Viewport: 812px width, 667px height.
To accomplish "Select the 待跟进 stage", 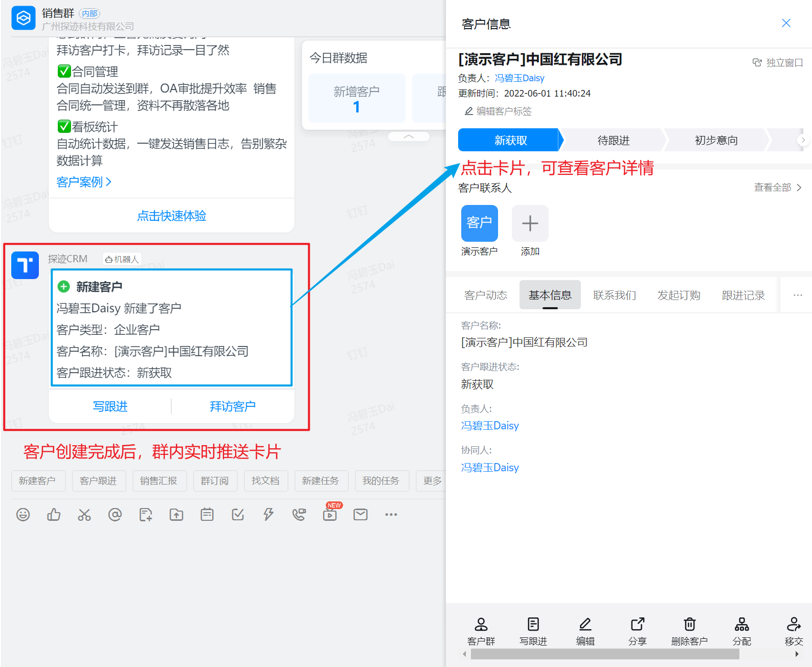I will pos(614,140).
